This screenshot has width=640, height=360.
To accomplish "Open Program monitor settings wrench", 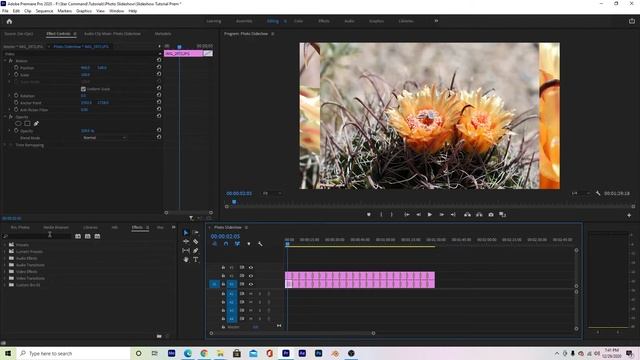I will 598,193.
